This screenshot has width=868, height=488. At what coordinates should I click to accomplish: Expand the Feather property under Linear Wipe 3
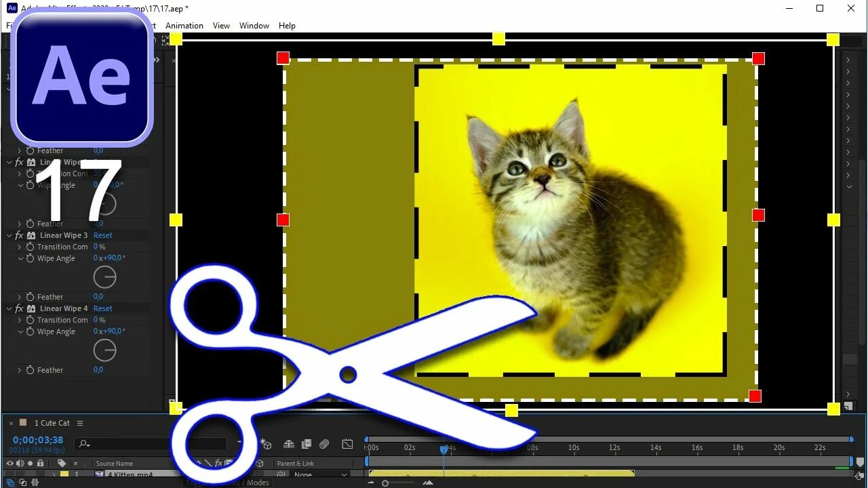click(20, 297)
